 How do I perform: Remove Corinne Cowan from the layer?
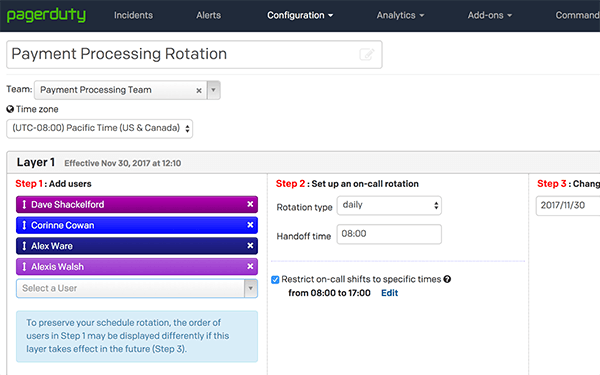tap(250, 225)
